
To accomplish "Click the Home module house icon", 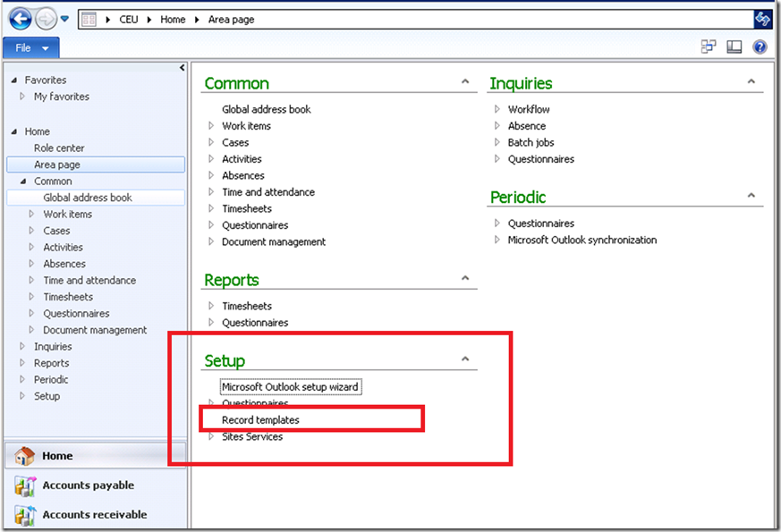I will [24, 456].
